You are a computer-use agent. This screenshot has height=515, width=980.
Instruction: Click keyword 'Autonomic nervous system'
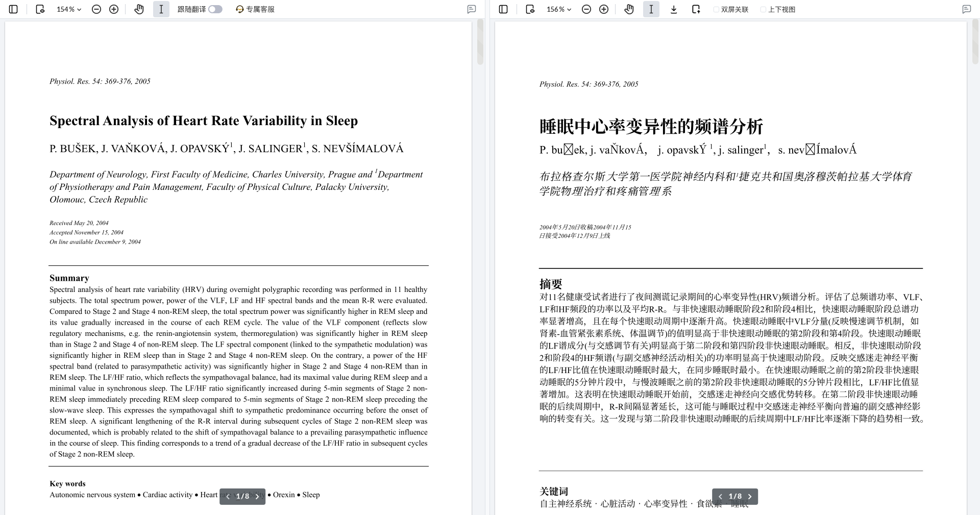pyautogui.click(x=92, y=495)
